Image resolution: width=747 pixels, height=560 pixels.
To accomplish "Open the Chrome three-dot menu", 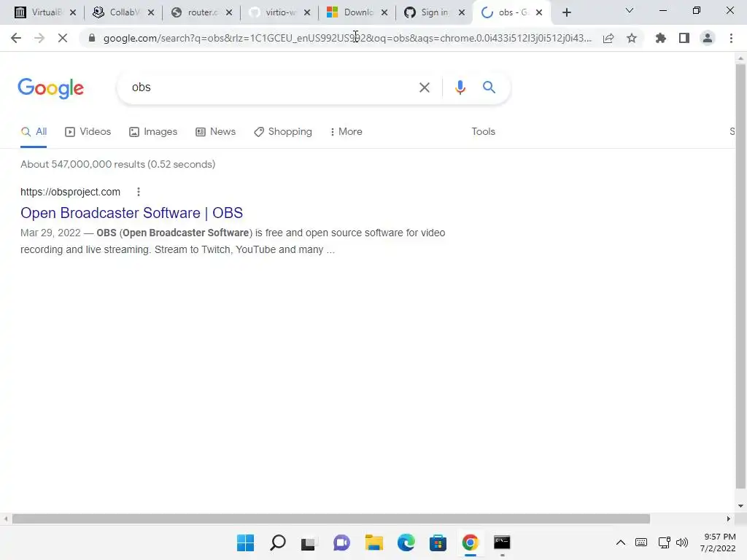I will (731, 38).
